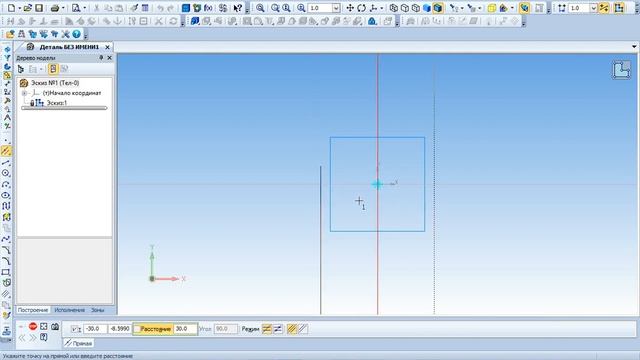Click the view orientation icon in viewport corner
The width and height of the screenshot is (640, 360).
(621, 70)
